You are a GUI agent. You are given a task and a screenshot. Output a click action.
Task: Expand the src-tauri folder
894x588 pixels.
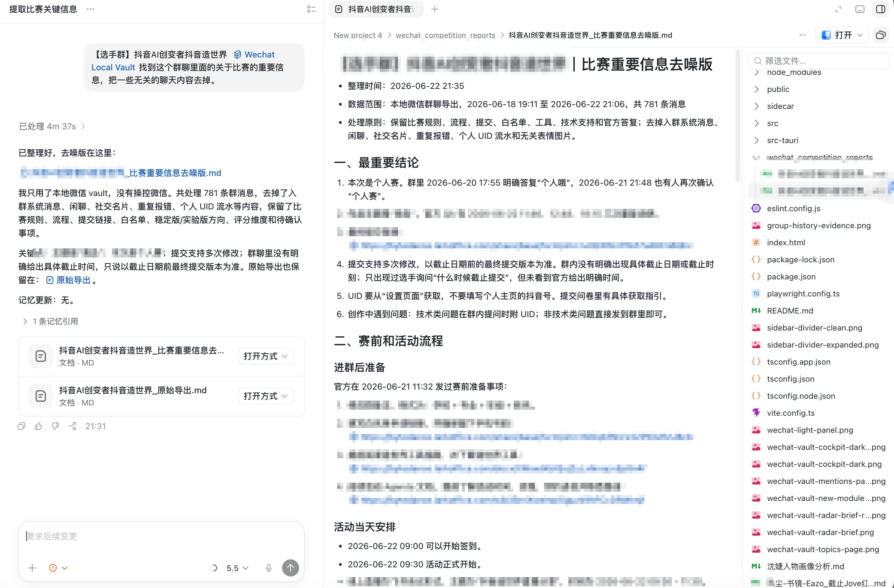tap(756, 140)
